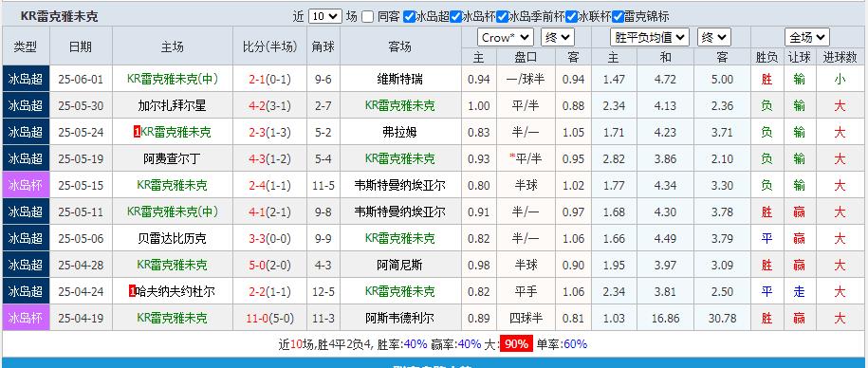Open the Crow* odds company dropdown
868x368 pixels.
pos(506,38)
